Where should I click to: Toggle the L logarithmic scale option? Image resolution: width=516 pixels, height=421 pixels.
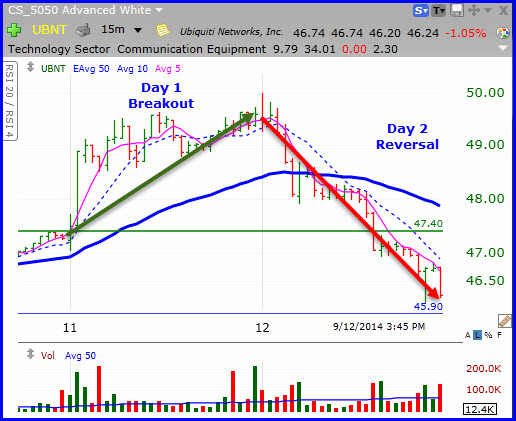point(478,335)
